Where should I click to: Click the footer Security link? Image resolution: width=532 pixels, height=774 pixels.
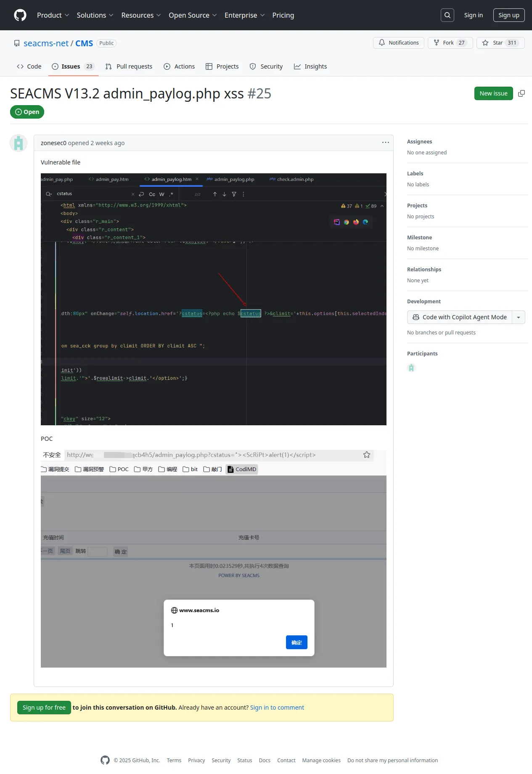coord(221,760)
